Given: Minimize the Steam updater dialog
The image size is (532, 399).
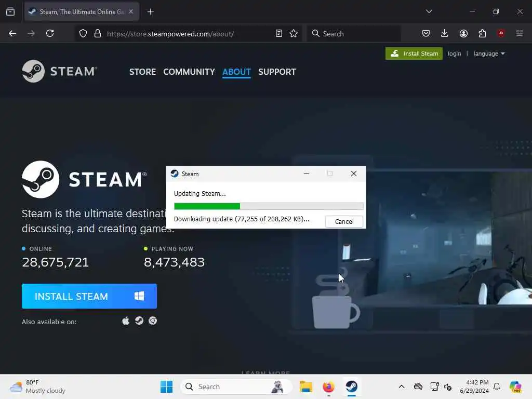Looking at the screenshot, I should coord(307,174).
